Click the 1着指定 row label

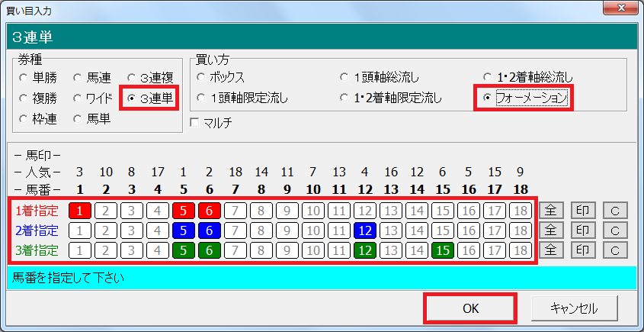click(37, 211)
